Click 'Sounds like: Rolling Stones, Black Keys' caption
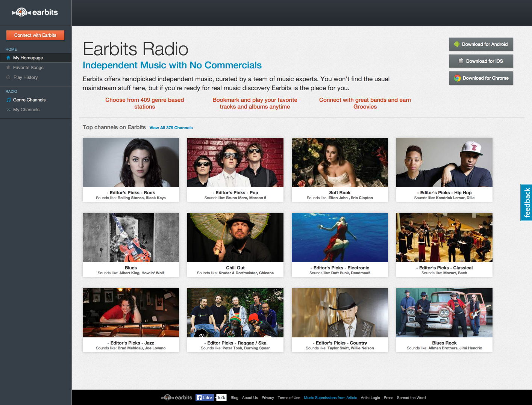This screenshot has height=405, width=532. [x=131, y=198]
